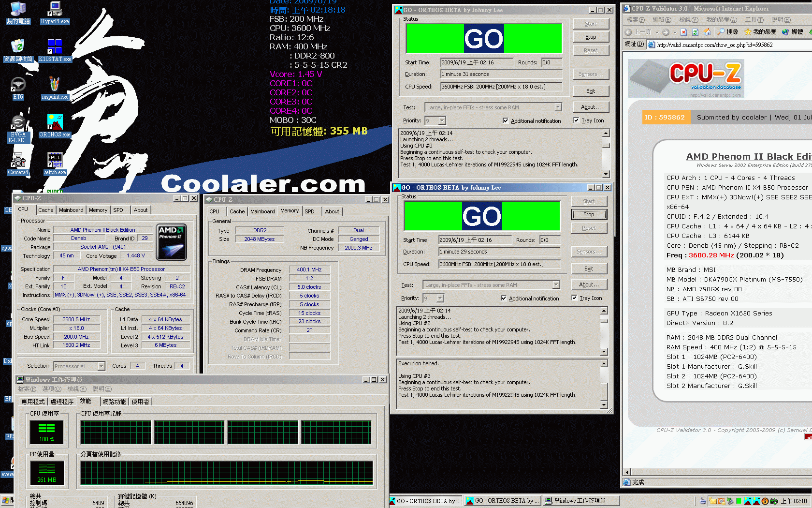Launch HyperPI.exe desktop shortcut
This screenshot has width=812, height=508.
[x=55, y=13]
